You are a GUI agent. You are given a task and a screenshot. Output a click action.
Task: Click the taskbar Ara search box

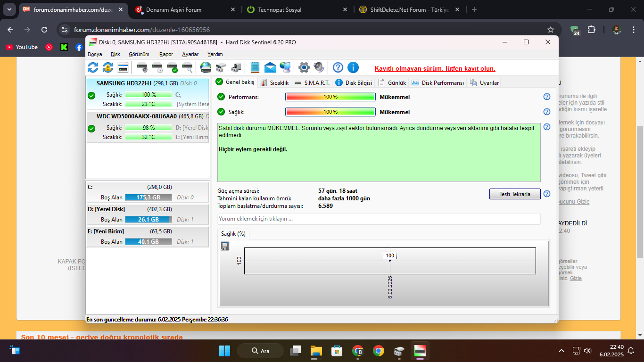click(260, 351)
